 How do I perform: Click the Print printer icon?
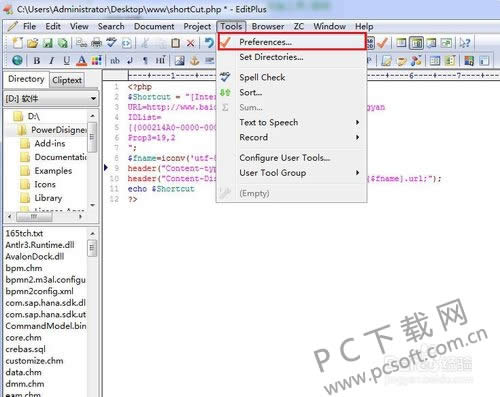pos(97,43)
